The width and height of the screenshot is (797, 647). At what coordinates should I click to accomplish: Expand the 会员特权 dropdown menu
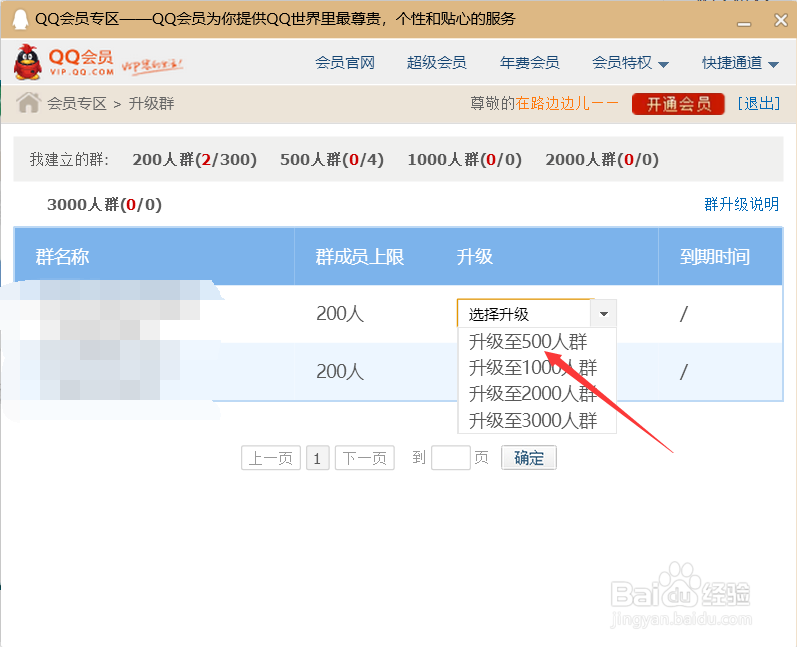(x=630, y=63)
